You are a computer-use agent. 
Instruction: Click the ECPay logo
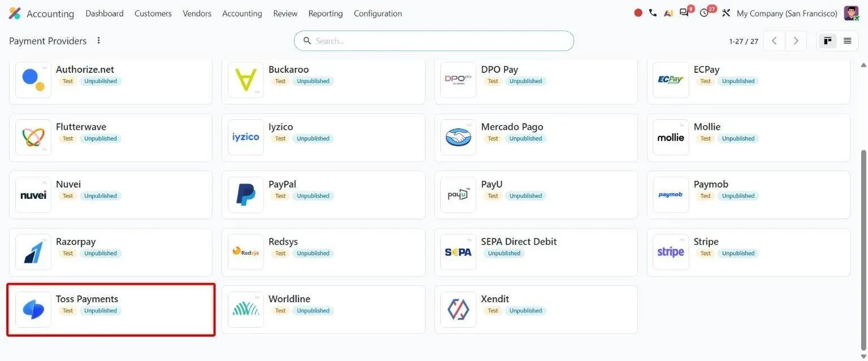[671, 80]
